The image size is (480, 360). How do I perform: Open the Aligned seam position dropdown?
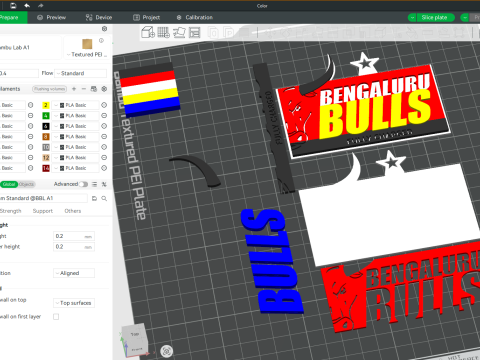74,273
